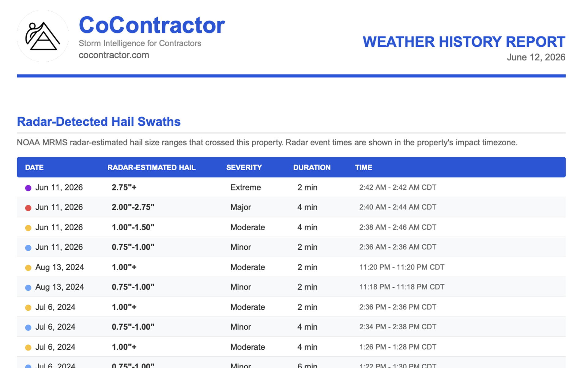The width and height of the screenshot is (588, 368).
Task: Click yellow dot in Aug 13 1.00"+ row
Action: click(28, 268)
